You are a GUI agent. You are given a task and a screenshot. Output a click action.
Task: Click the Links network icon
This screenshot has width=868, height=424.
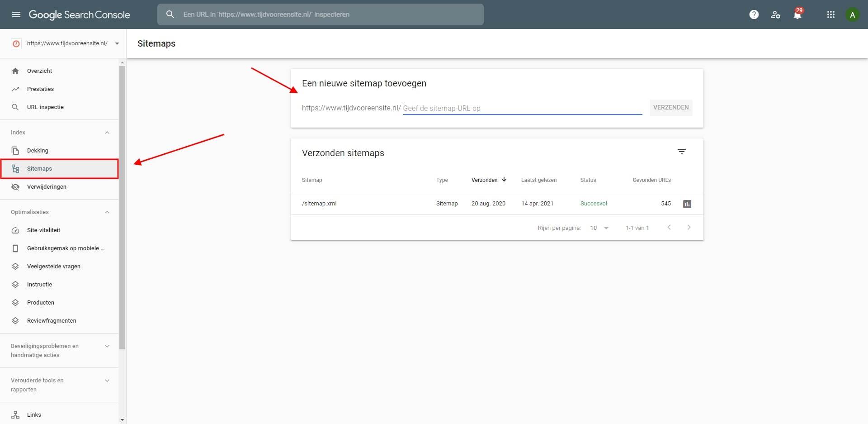pos(15,415)
